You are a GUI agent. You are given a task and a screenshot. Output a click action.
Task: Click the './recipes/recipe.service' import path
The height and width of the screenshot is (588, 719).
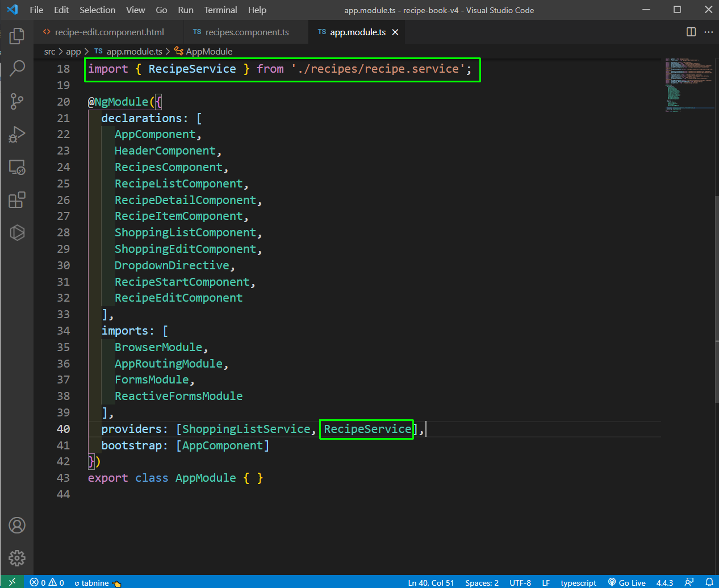378,69
